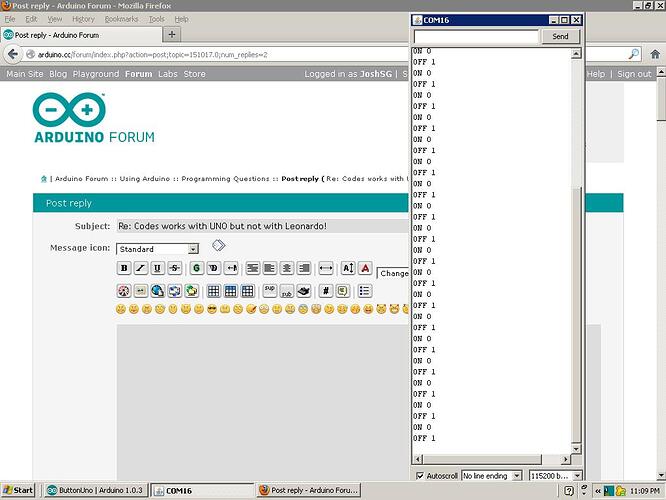Switch to ButtonUno Arduino 1.0.3 taskbar item
The width and height of the screenshot is (666, 500).
95,490
